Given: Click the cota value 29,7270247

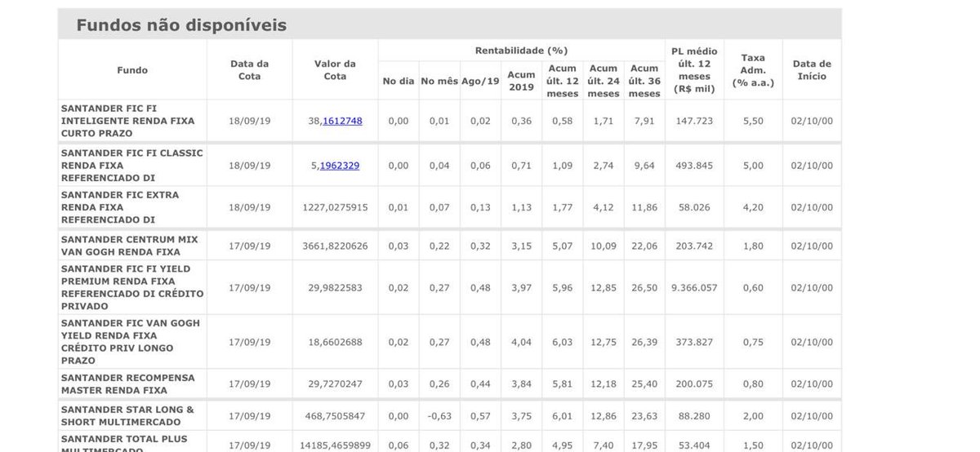Looking at the screenshot, I should pos(335,384).
